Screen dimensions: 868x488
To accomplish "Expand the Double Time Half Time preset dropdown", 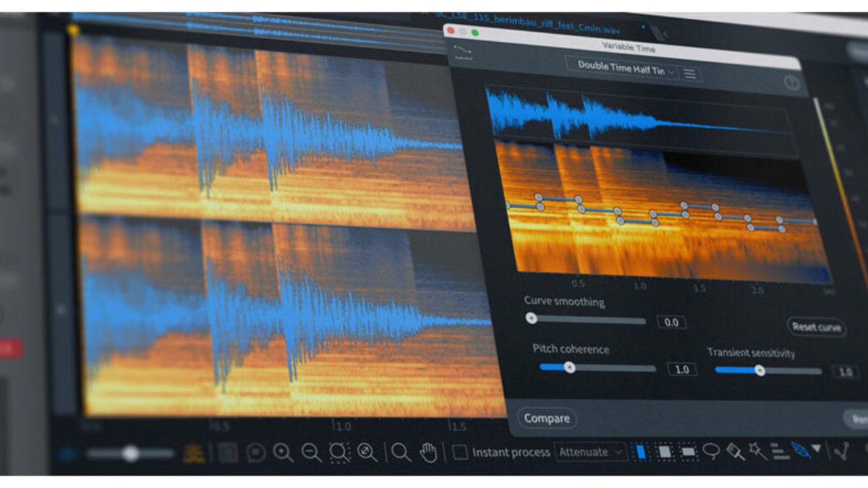I will (623, 72).
